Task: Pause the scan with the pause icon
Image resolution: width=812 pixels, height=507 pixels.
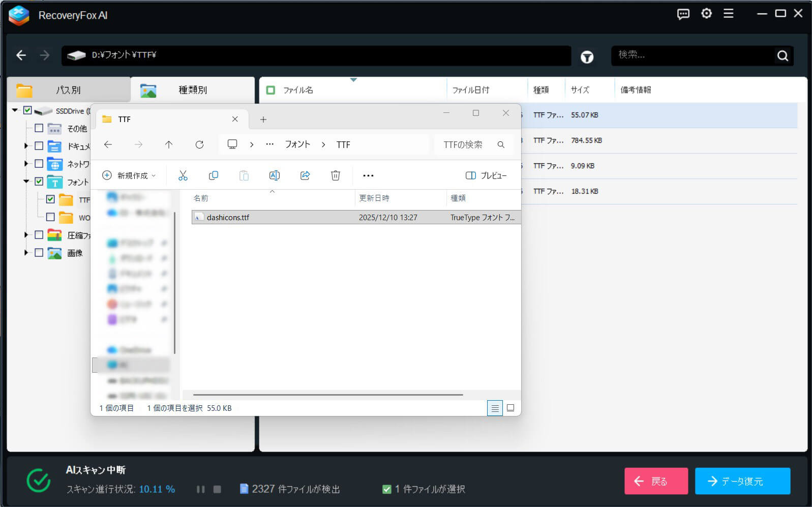Action: click(x=201, y=489)
